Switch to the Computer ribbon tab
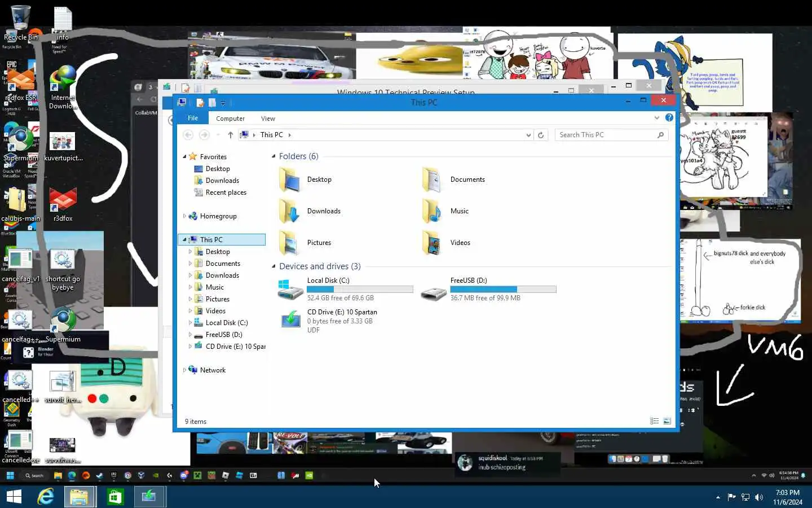This screenshot has width=812, height=508. [230, 119]
